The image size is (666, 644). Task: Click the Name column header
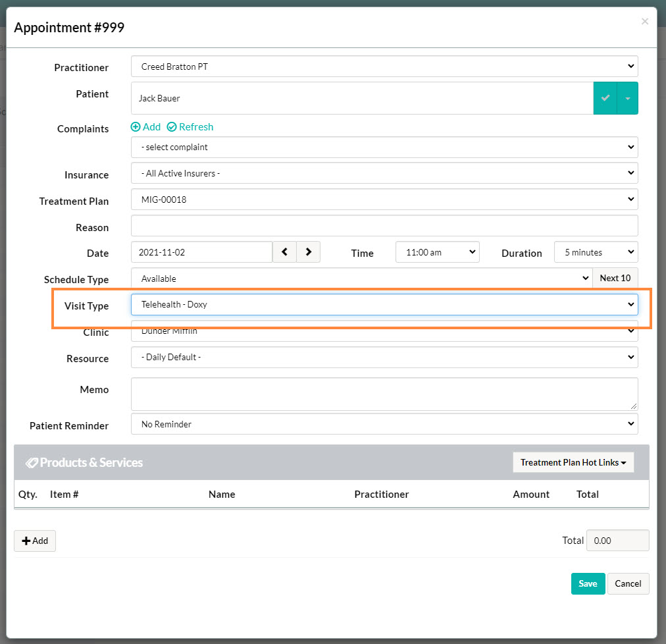pos(222,495)
